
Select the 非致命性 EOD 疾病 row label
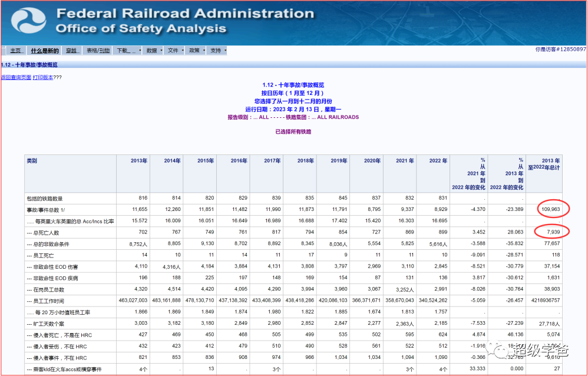[x=52, y=278]
